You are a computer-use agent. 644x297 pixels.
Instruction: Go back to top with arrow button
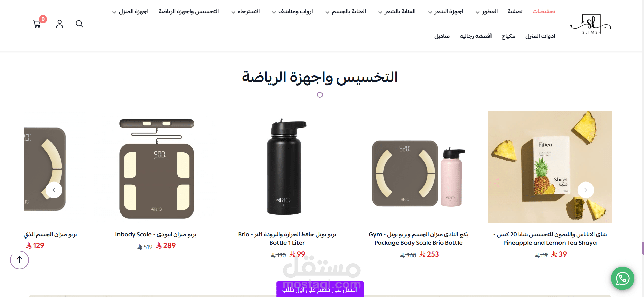coord(20,260)
